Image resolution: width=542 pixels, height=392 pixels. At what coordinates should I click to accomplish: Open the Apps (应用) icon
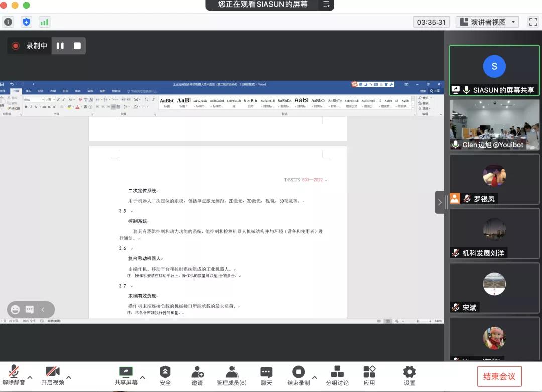coord(369,372)
